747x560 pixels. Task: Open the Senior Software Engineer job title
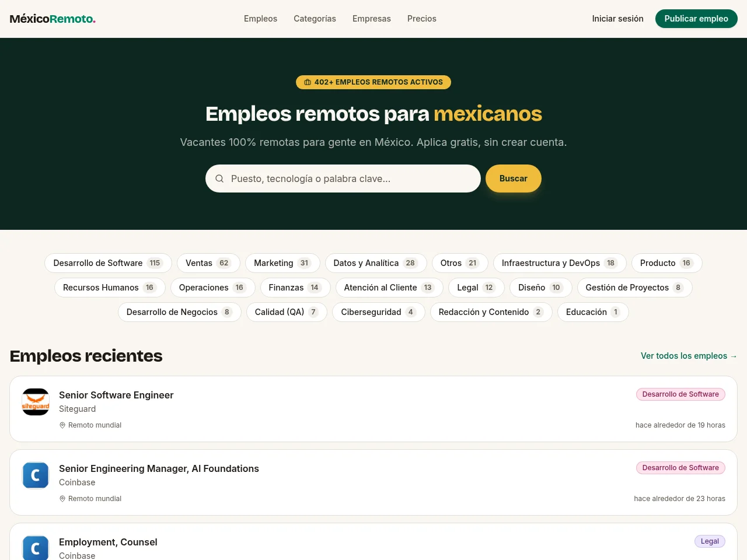click(x=116, y=395)
